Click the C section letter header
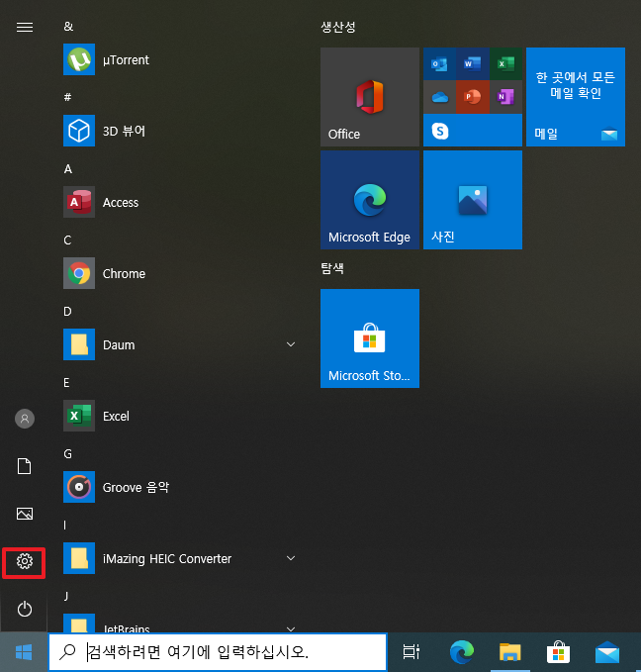 click(x=67, y=240)
